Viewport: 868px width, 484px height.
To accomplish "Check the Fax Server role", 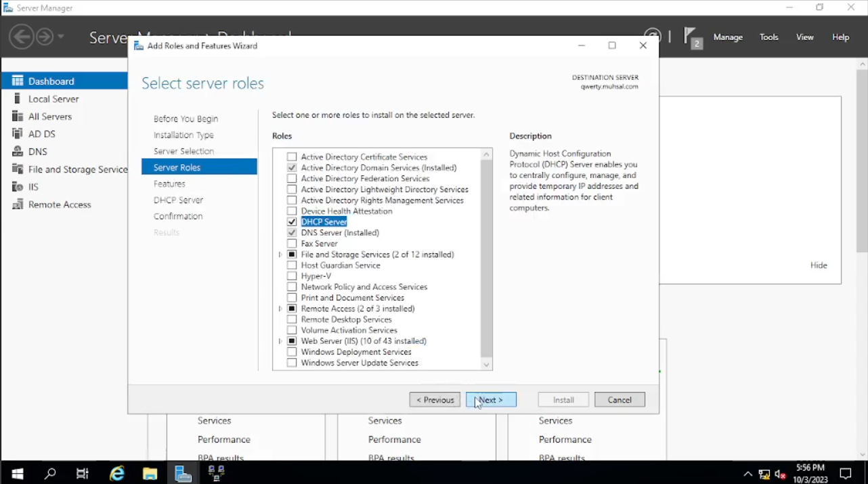I will coord(292,244).
